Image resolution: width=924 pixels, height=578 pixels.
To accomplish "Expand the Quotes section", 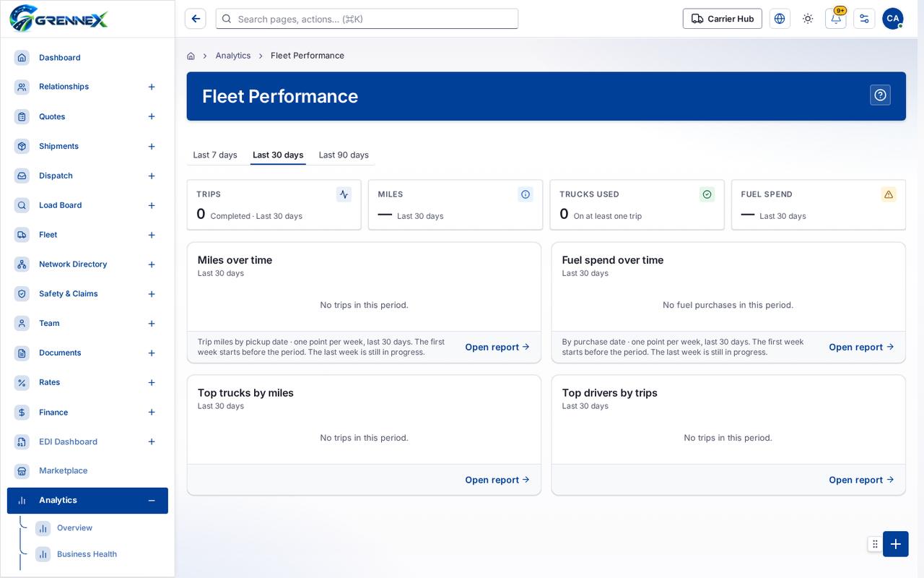I will click(x=152, y=116).
